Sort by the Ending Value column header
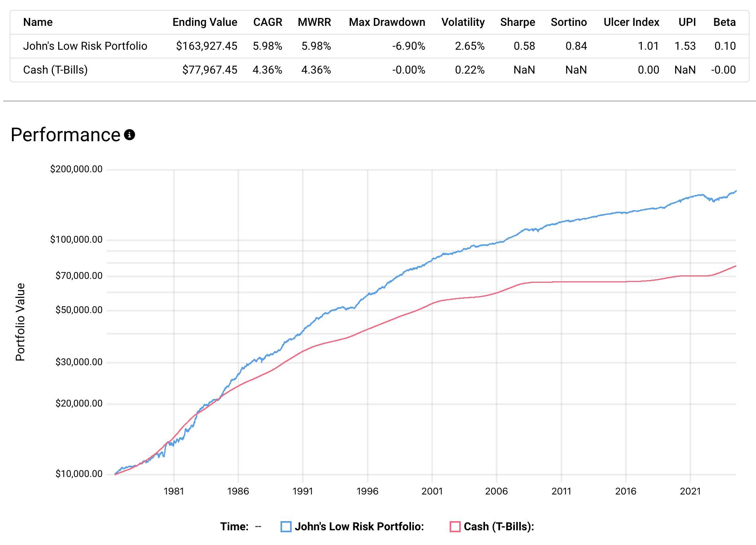Screen dimensions: 756x545 click(205, 22)
